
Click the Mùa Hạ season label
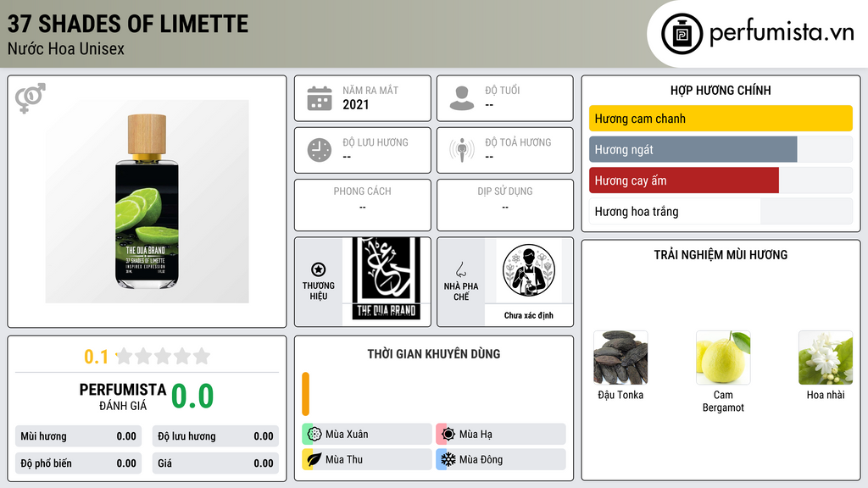click(476, 435)
